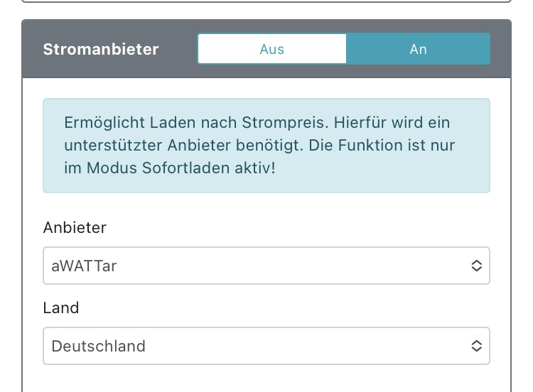This screenshot has height=392, width=533.
Task: Open the Land dropdown showing Deutschland
Action: pos(256,346)
